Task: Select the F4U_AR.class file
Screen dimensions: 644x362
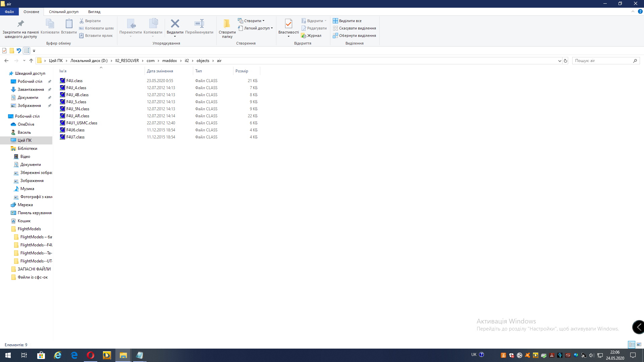Action: tap(78, 116)
